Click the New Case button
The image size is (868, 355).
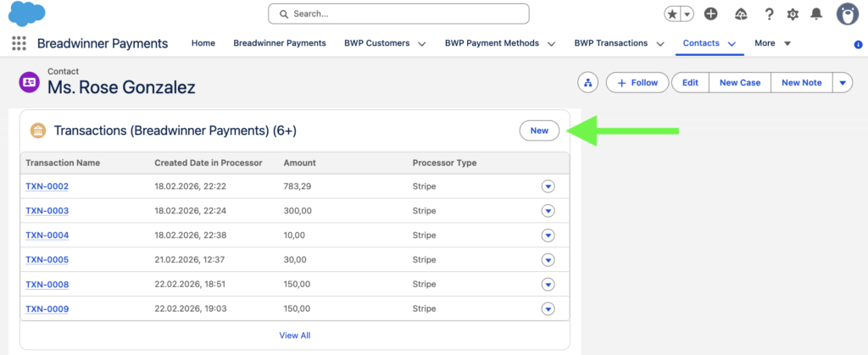[739, 82]
